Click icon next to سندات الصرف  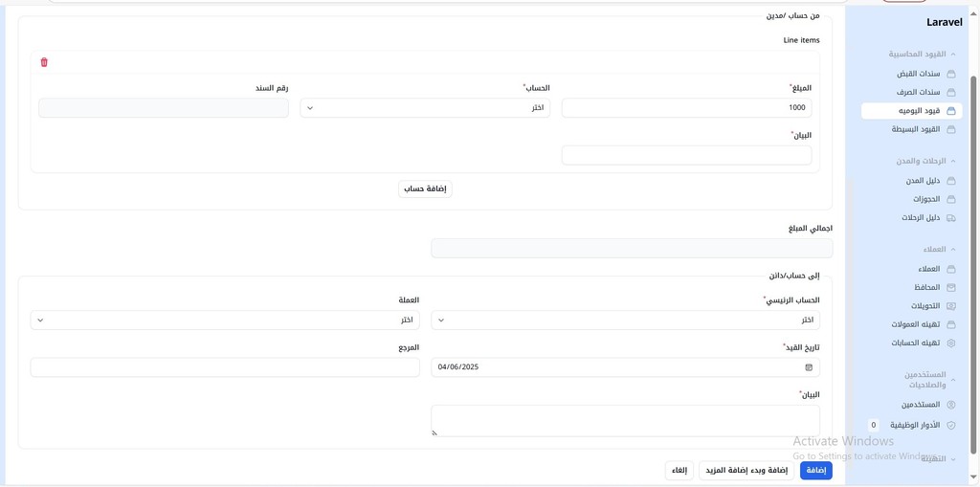[x=951, y=93]
